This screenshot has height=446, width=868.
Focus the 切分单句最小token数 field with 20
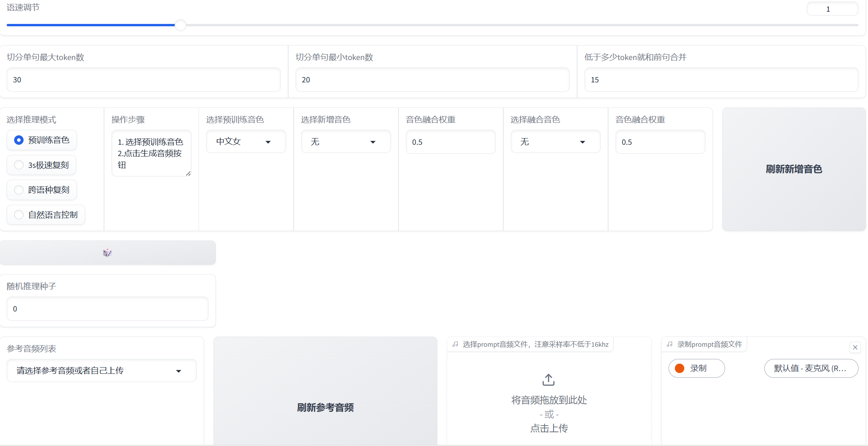click(x=432, y=80)
